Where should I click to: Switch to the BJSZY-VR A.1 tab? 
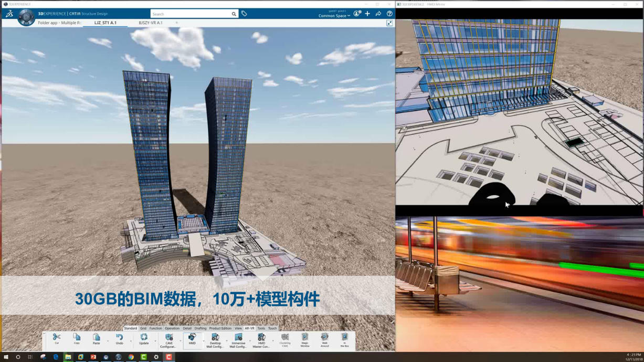click(x=151, y=23)
